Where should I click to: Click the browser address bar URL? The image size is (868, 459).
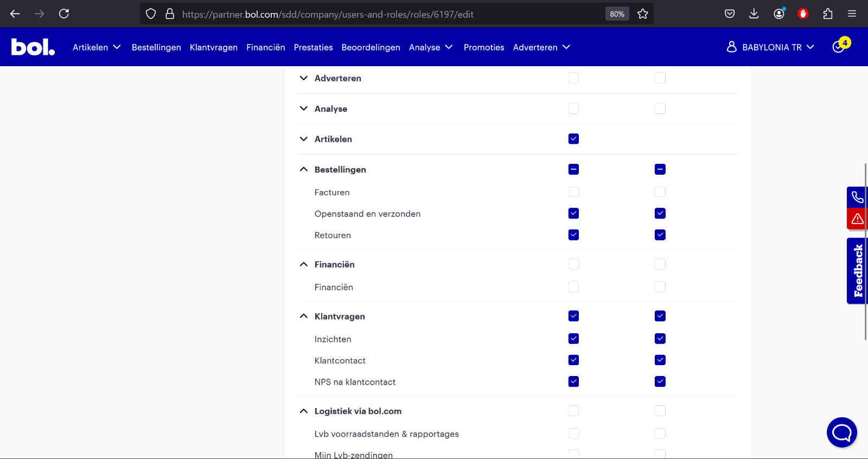328,14
